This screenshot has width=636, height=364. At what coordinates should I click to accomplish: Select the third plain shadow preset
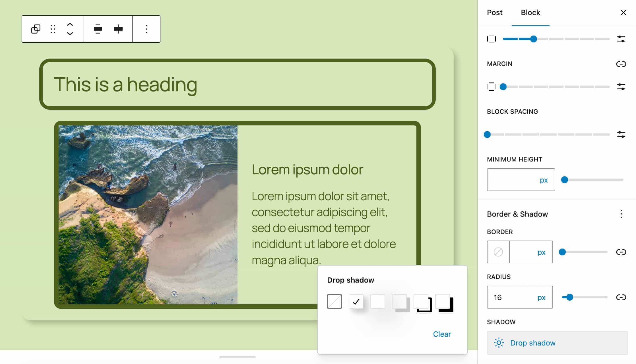[x=377, y=301]
